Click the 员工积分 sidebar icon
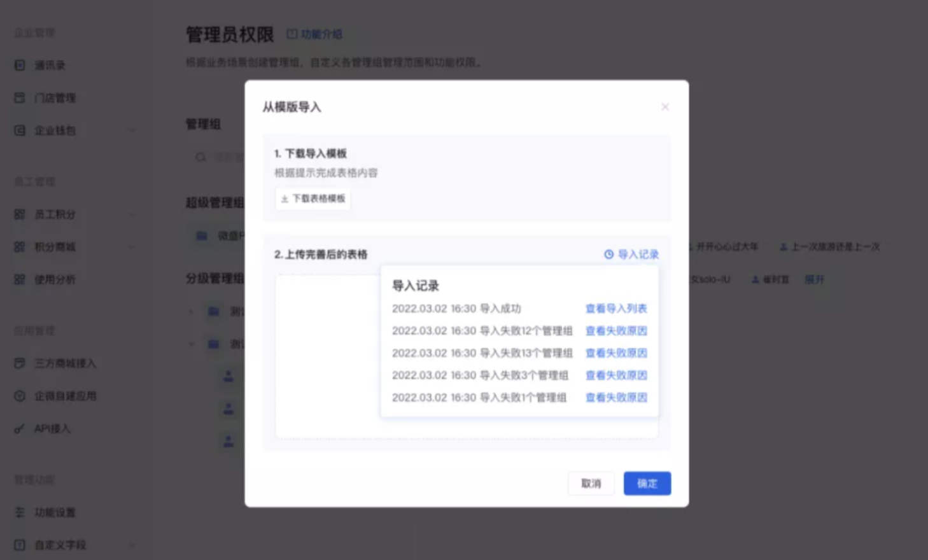928x560 pixels. [x=20, y=214]
